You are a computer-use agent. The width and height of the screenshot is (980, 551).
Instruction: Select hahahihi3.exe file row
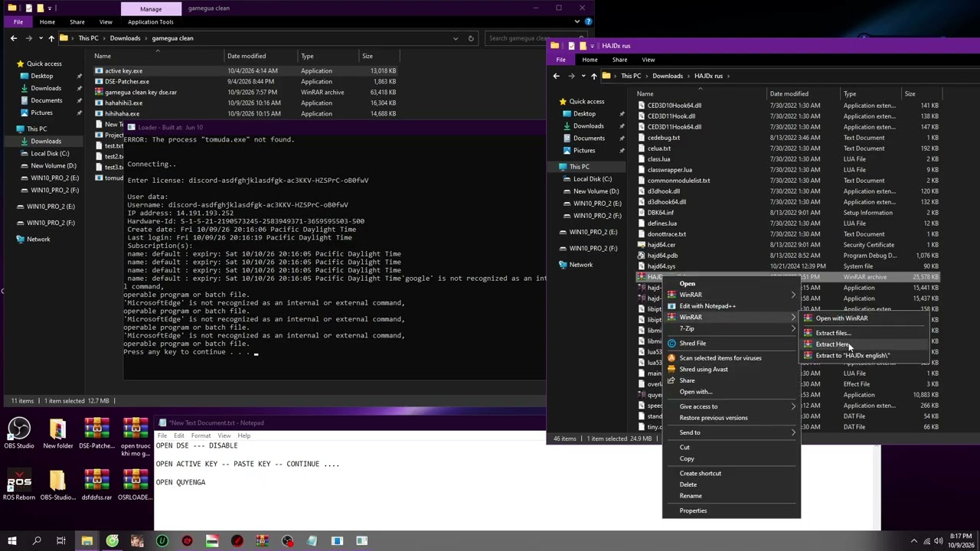pyautogui.click(x=245, y=103)
